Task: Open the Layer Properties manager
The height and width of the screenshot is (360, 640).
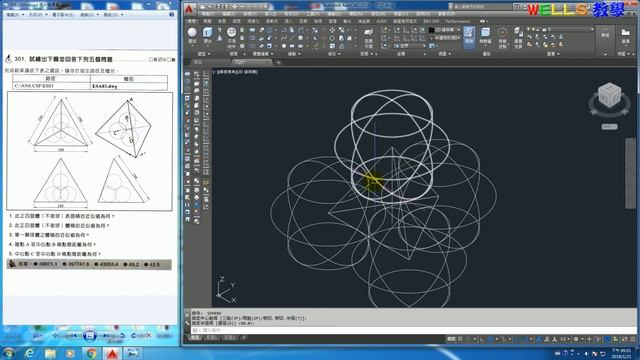Action: pyautogui.click(x=518, y=36)
